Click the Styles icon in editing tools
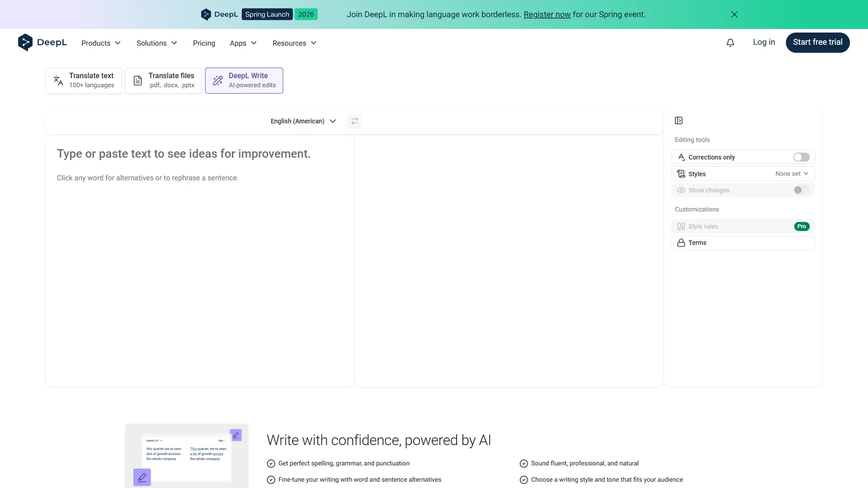The height and width of the screenshot is (488, 868). pyautogui.click(x=681, y=174)
